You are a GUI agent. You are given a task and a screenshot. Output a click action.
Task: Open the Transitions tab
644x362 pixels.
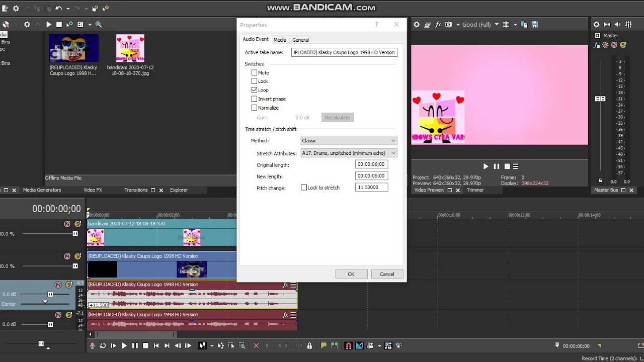pos(136,190)
